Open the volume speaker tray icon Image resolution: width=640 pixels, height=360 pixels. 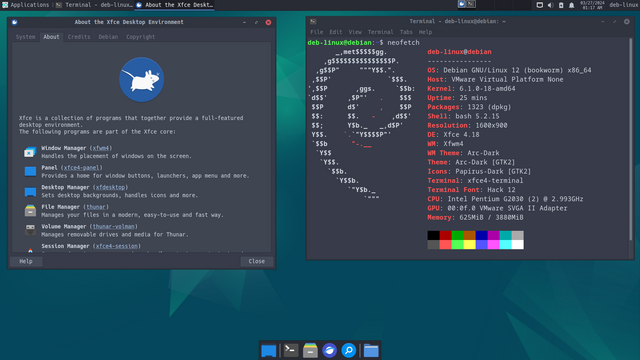(x=550, y=5)
